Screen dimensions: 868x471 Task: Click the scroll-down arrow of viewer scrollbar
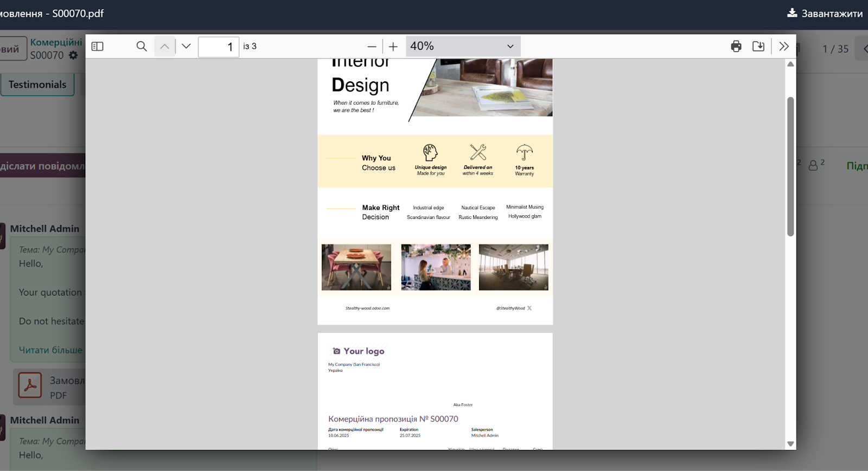[790, 444]
